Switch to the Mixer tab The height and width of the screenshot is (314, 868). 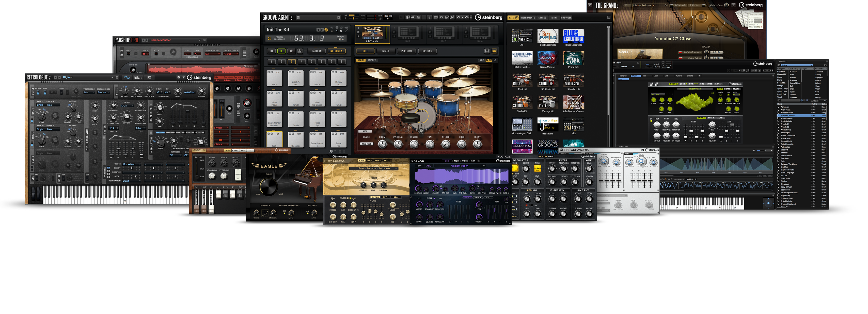tap(386, 51)
